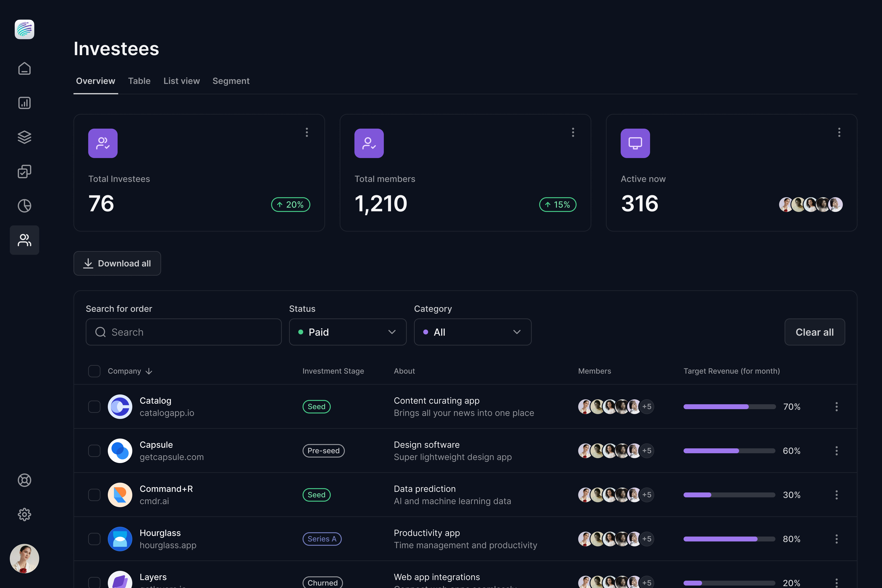This screenshot has height=588, width=882.
Task: Click the Download all button
Action: 117,263
